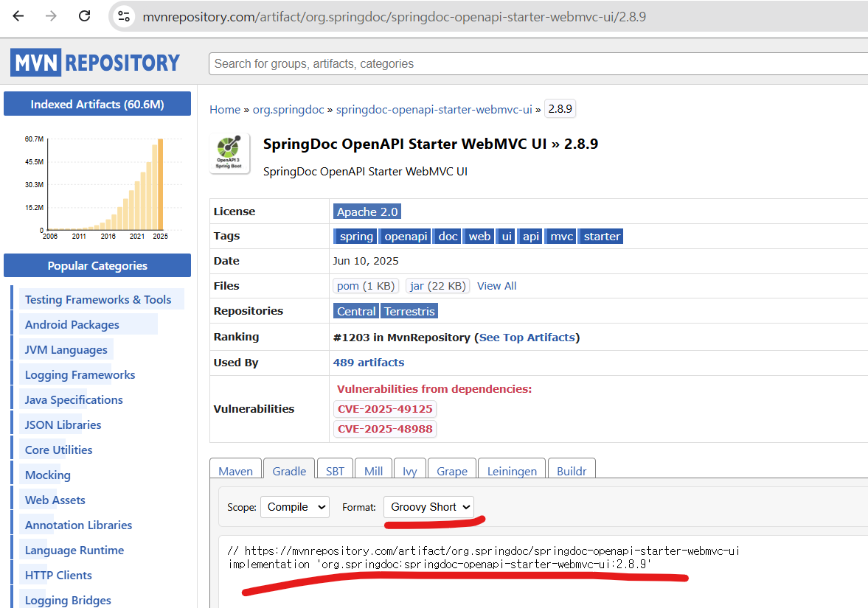Click the doc tag

click(448, 237)
